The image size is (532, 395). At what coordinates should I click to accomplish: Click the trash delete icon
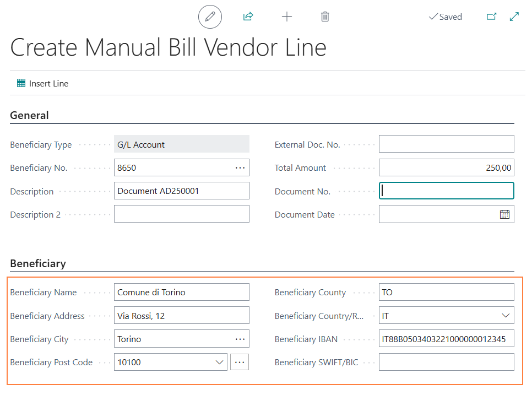pyautogui.click(x=325, y=17)
